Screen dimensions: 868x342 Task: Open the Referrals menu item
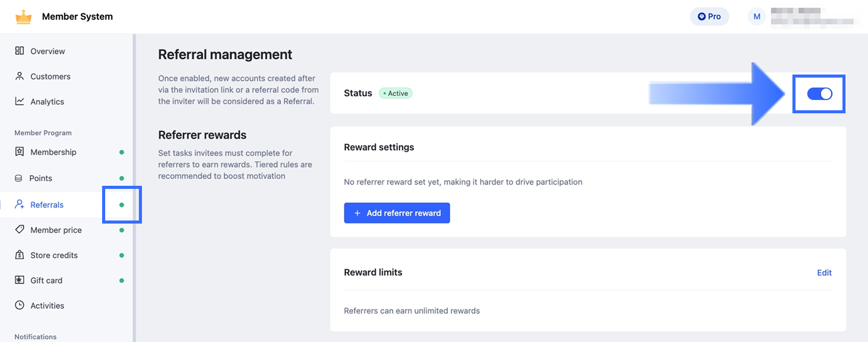47,205
